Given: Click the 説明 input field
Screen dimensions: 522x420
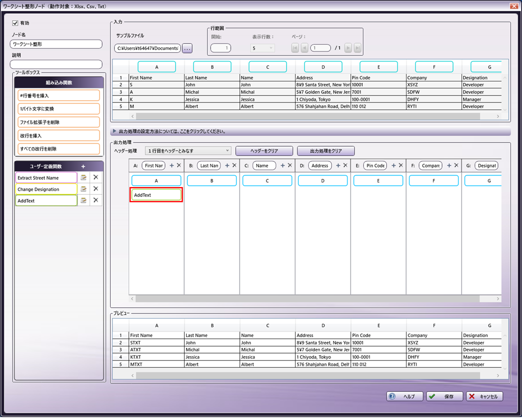Looking at the screenshot, I should point(56,64).
